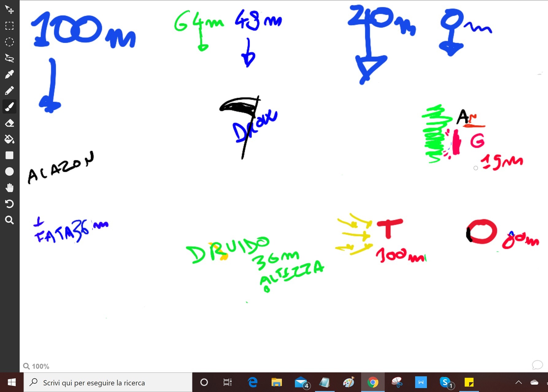The height and width of the screenshot is (392, 548).
Task: Choose the Elliptical Marquee selection tool
Action: point(10,42)
